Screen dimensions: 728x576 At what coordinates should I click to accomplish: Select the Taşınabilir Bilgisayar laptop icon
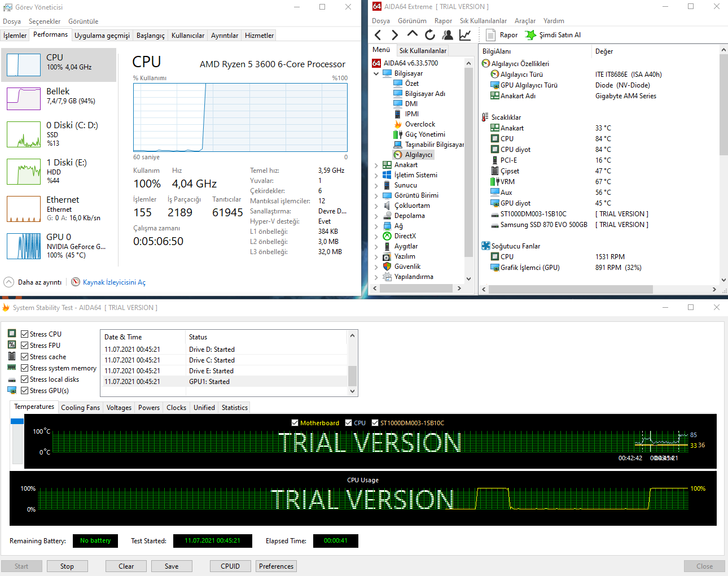[398, 145]
